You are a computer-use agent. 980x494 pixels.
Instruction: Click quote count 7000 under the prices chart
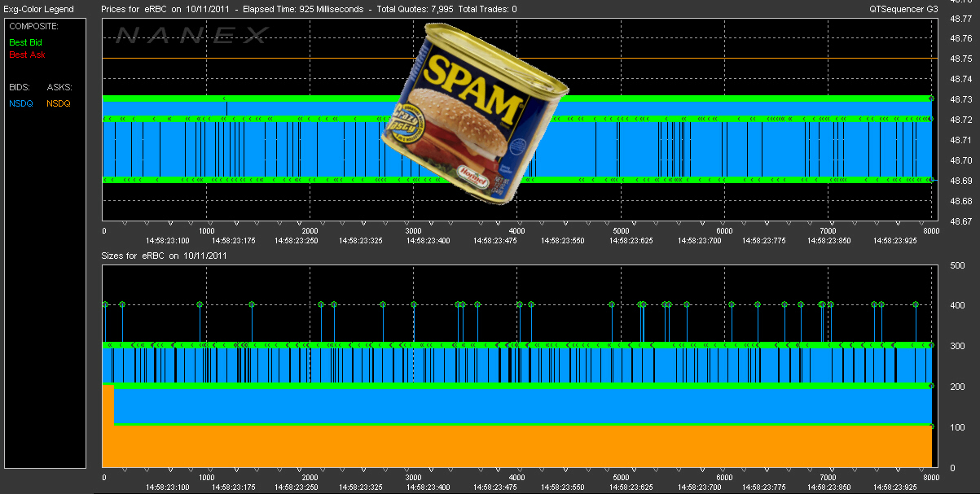click(828, 231)
